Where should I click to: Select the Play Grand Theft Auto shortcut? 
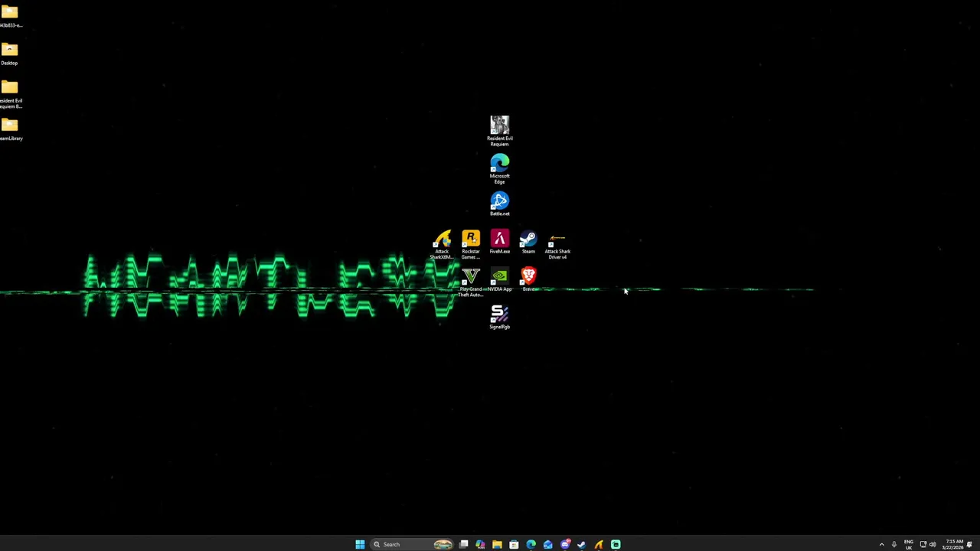coord(471,282)
